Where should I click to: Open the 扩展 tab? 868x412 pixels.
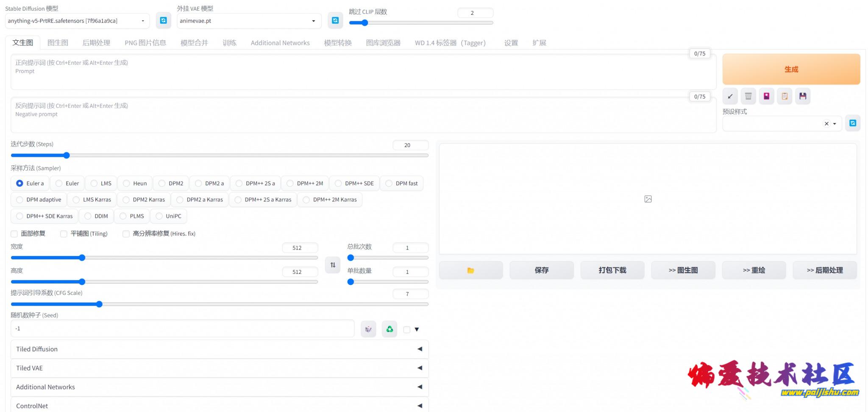coord(539,43)
